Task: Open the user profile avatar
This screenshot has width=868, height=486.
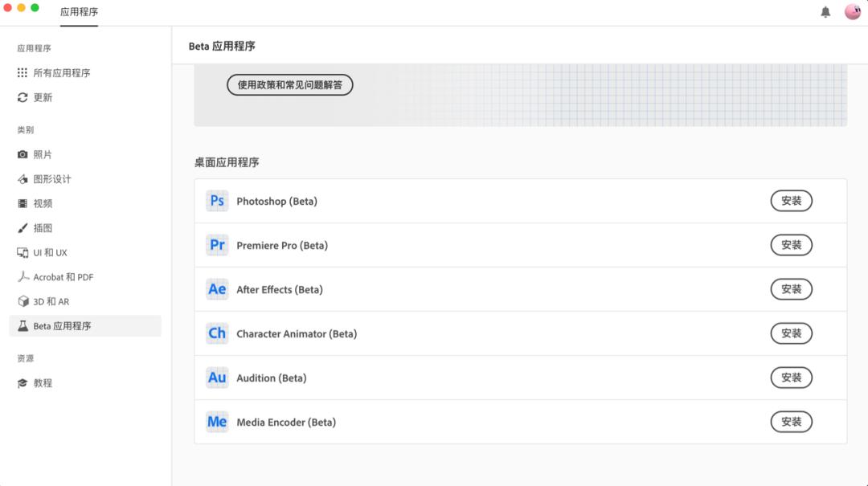Action: (853, 11)
